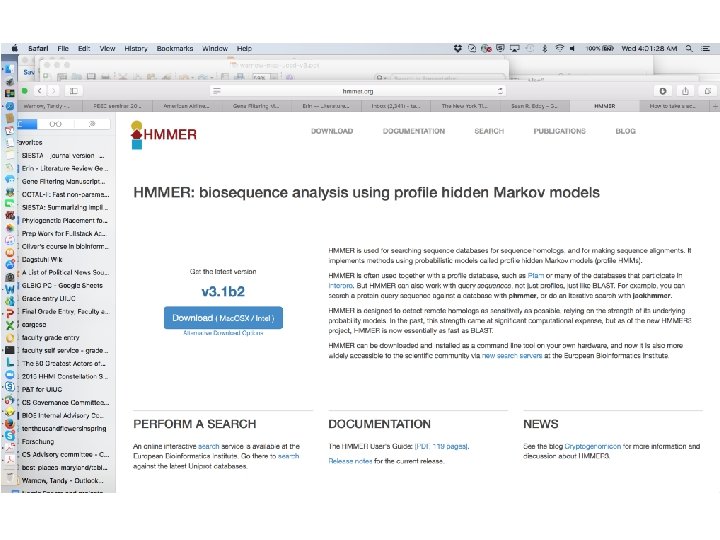
Task: Open 'SIESTA: Summarizing Impl...' bookmark
Action: 64,208
